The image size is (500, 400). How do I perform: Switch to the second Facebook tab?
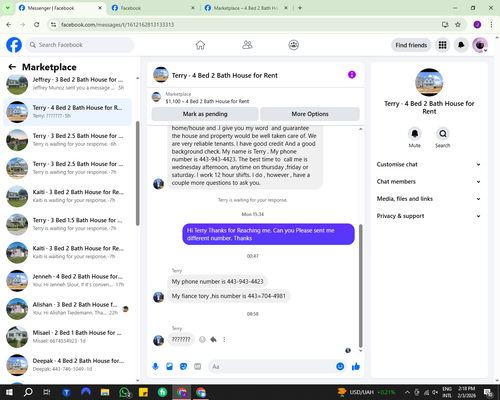[x=153, y=8]
